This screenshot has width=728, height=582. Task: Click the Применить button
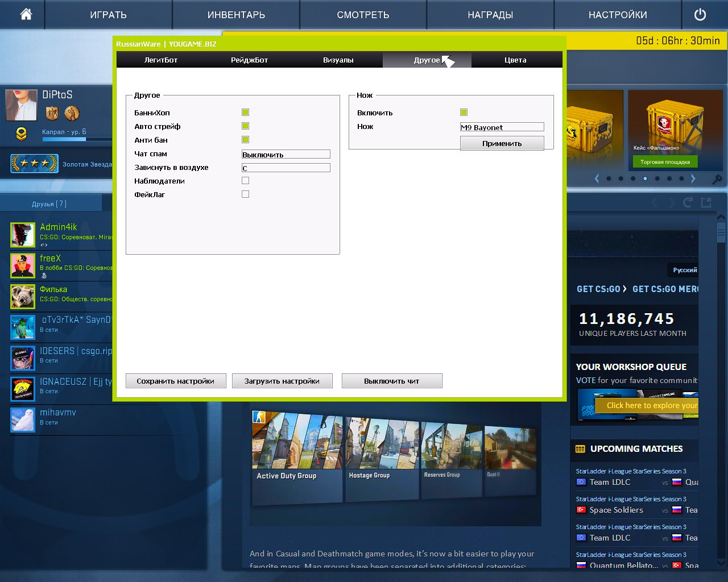[502, 143]
